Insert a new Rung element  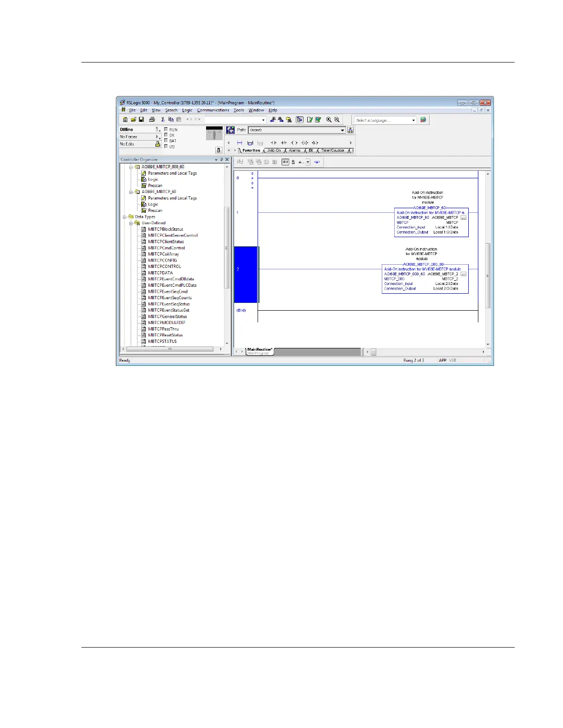coord(240,143)
